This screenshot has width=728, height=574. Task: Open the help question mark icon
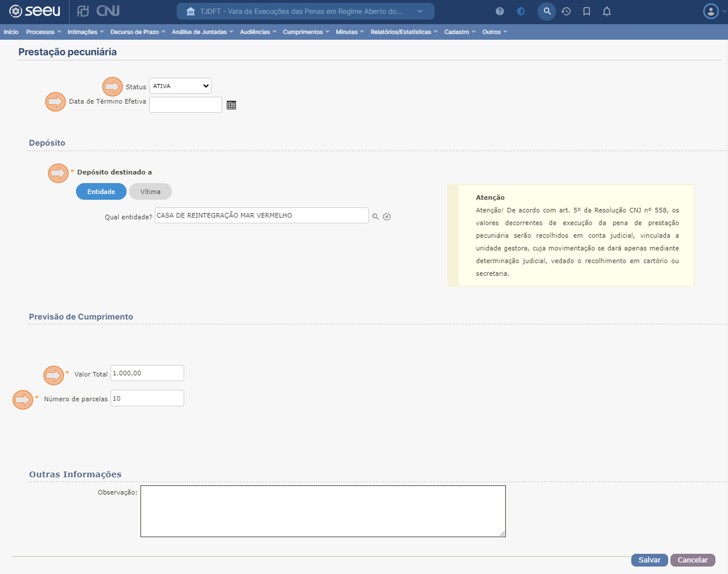coord(500,11)
